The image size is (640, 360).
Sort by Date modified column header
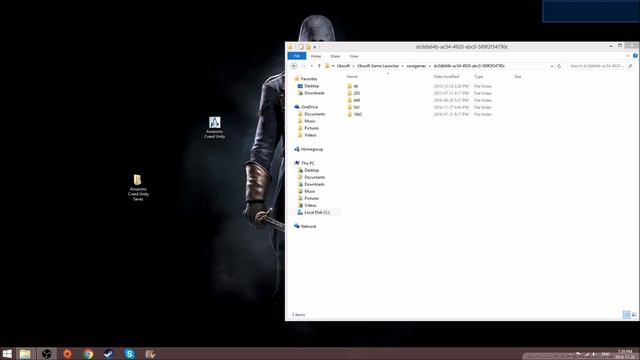coord(447,77)
